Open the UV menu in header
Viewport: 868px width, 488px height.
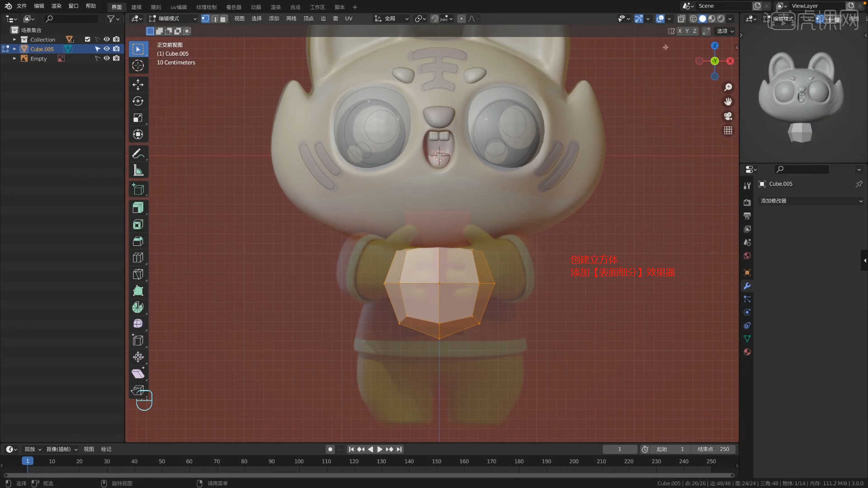tap(349, 19)
